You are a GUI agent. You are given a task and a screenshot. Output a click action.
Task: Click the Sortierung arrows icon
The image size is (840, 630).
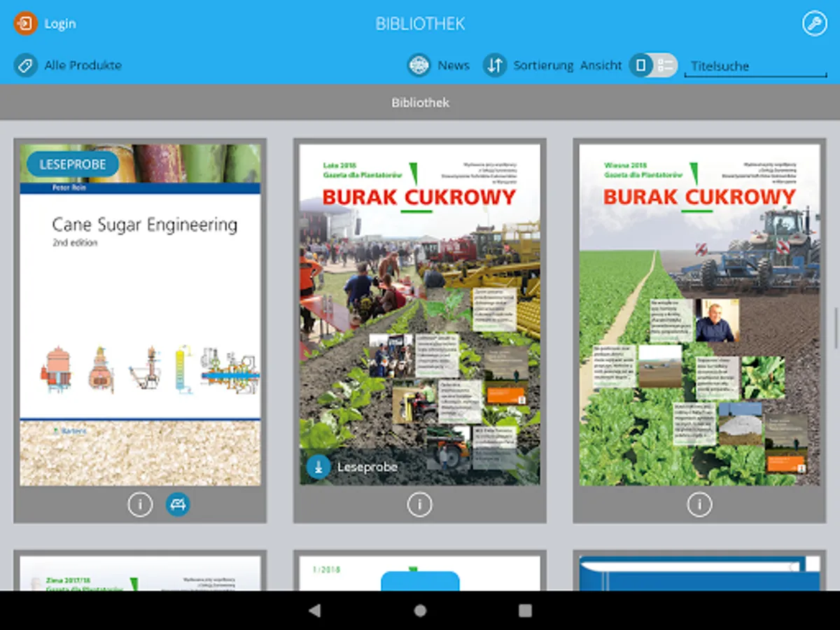click(x=495, y=66)
